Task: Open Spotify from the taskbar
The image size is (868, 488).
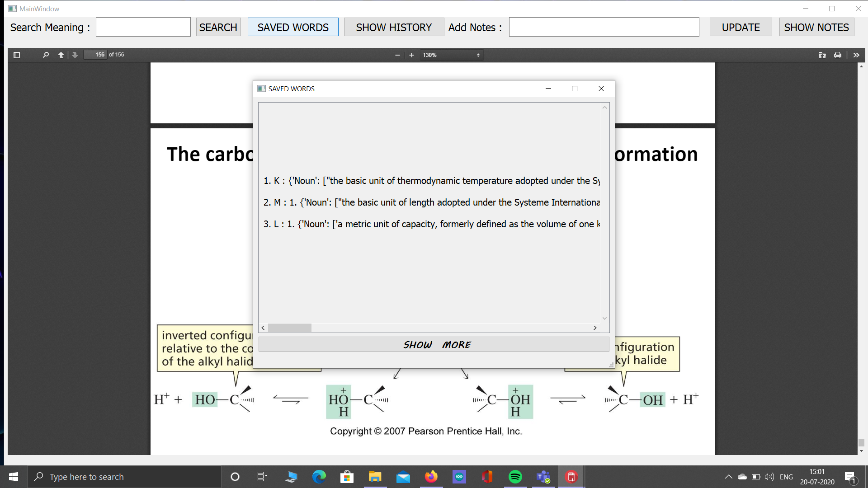Action: (515, 477)
